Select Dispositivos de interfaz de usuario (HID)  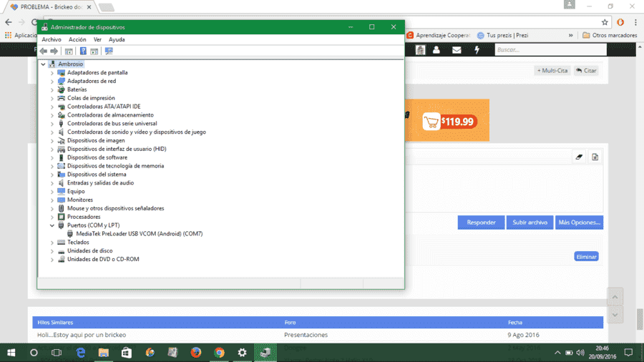coord(117,149)
